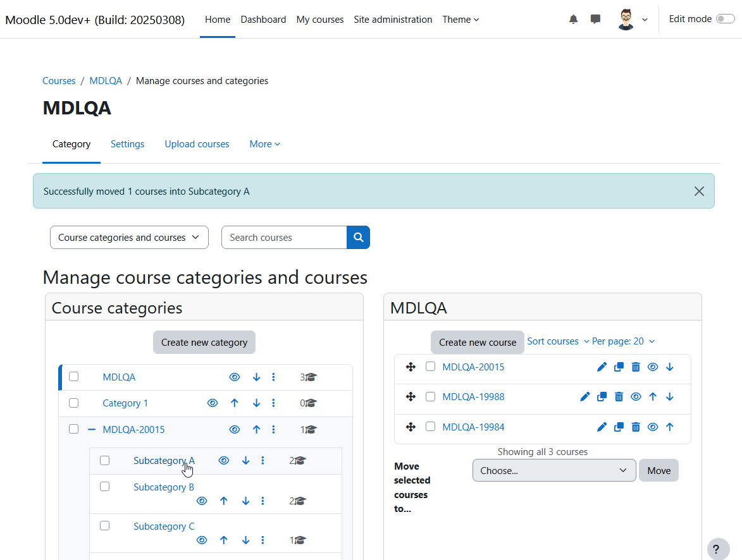Move Subcategory B up
Screen dimensions: 742x560
(x=224, y=501)
